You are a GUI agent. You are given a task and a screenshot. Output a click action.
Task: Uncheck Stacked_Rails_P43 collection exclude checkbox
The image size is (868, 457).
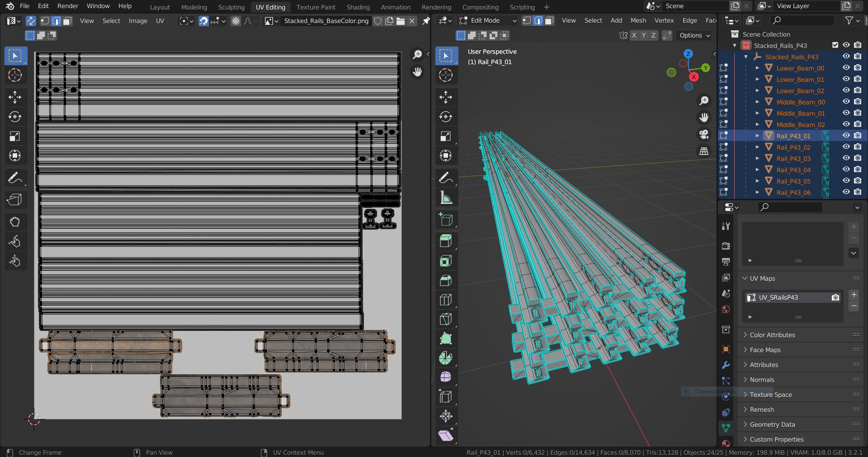[835, 45]
